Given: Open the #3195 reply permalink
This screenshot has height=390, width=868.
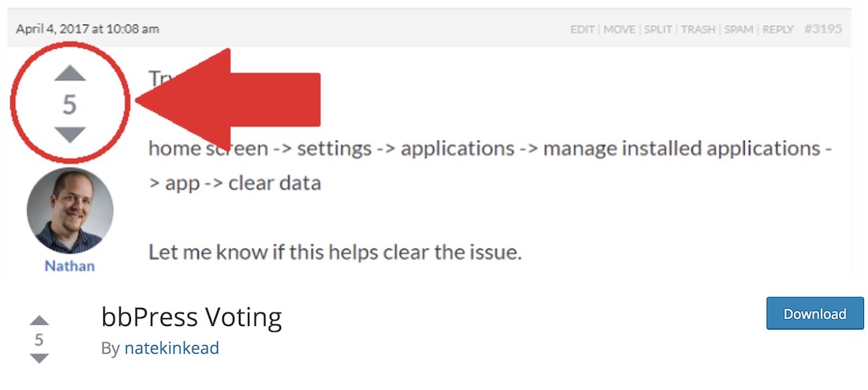Looking at the screenshot, I should 822,28.
